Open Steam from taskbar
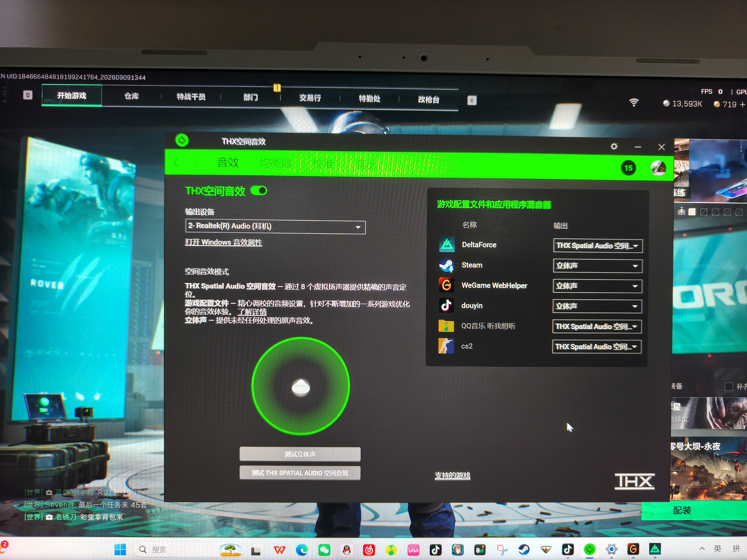Image resolution: width=747 pixels, height=560 pixels. [524, 550]
